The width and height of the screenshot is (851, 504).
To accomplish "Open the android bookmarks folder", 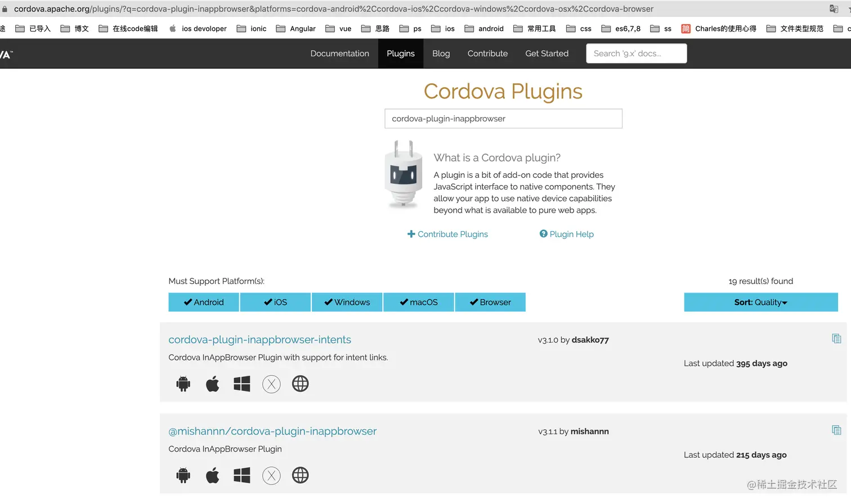I will tap(484, 29).
